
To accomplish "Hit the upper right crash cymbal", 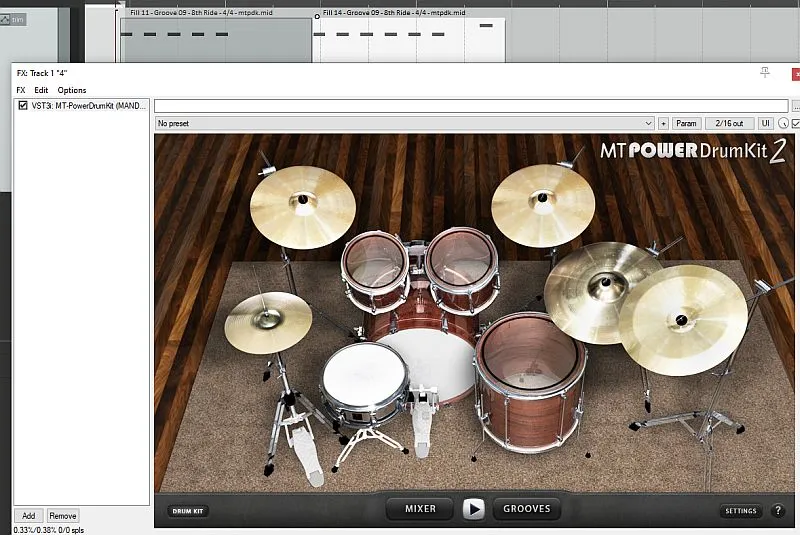I will (x=543, y=206).
